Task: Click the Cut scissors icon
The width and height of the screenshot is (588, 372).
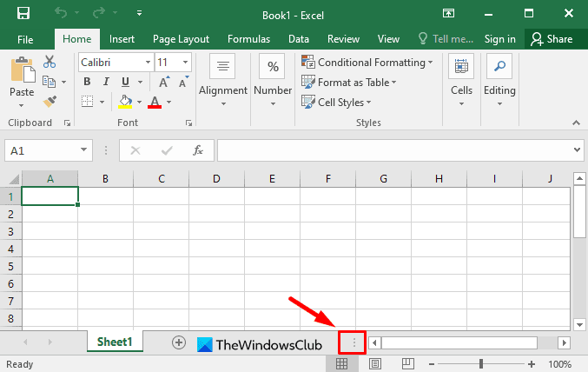Action: coord(50,62)
